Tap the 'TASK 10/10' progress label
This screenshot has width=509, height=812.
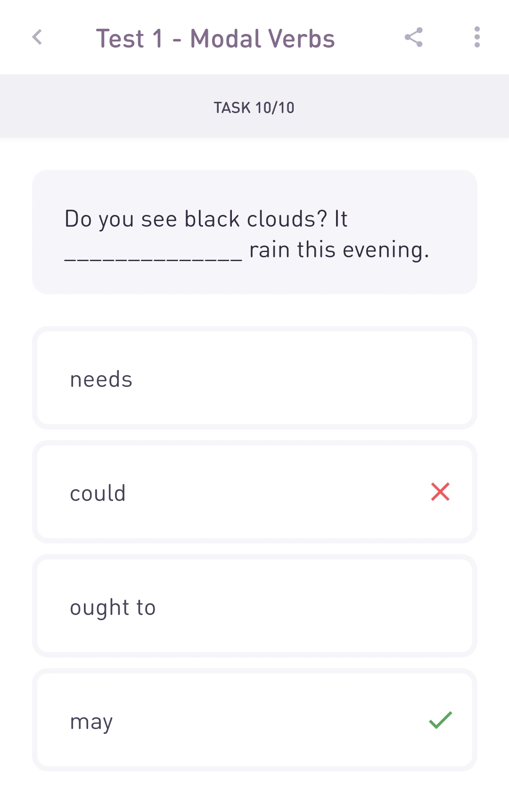click(x=254, y=107)
